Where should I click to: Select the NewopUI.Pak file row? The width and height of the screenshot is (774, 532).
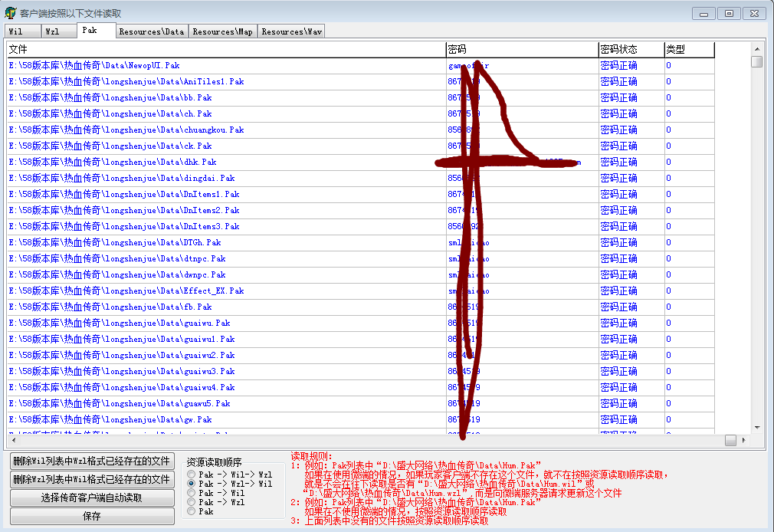click(x=361, y=66)
